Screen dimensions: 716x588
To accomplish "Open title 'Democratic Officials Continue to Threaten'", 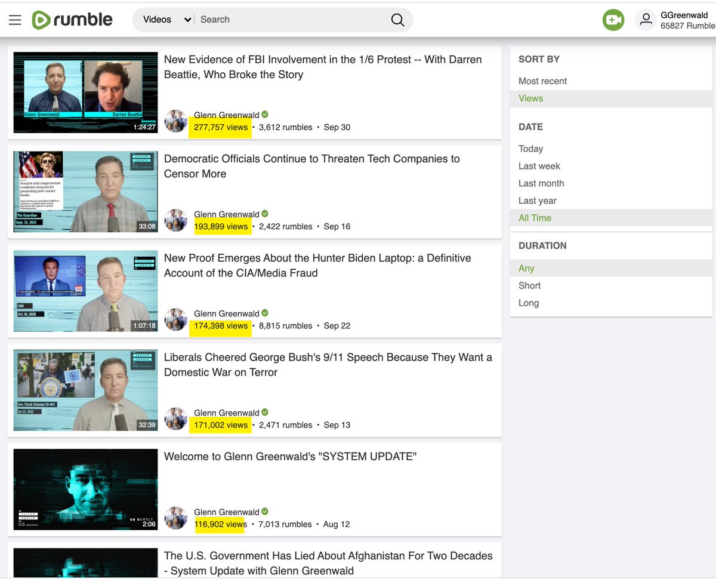I will (312, 166).
